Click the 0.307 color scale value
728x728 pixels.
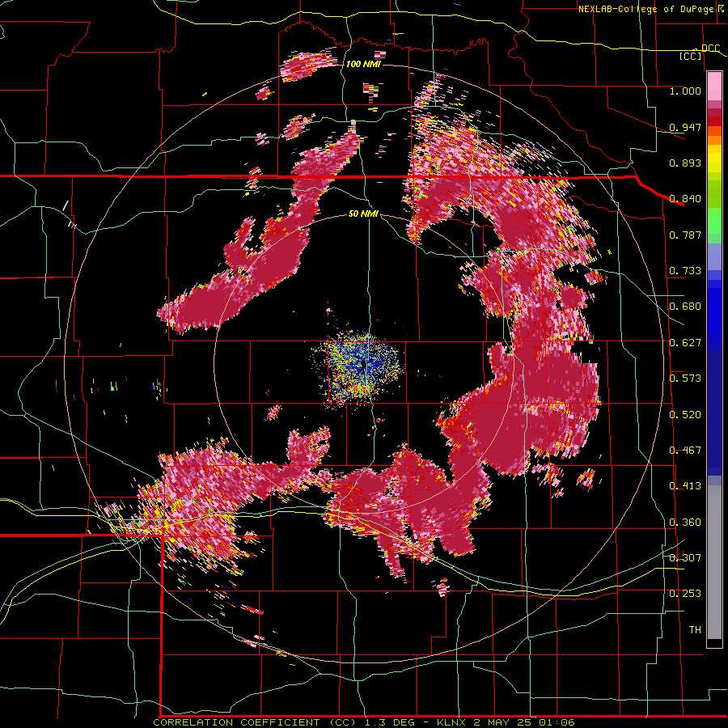[x=685, y=557]
